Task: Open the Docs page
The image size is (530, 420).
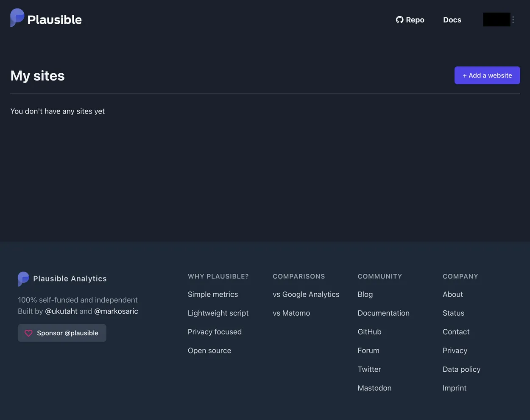Action: (452, 19)
